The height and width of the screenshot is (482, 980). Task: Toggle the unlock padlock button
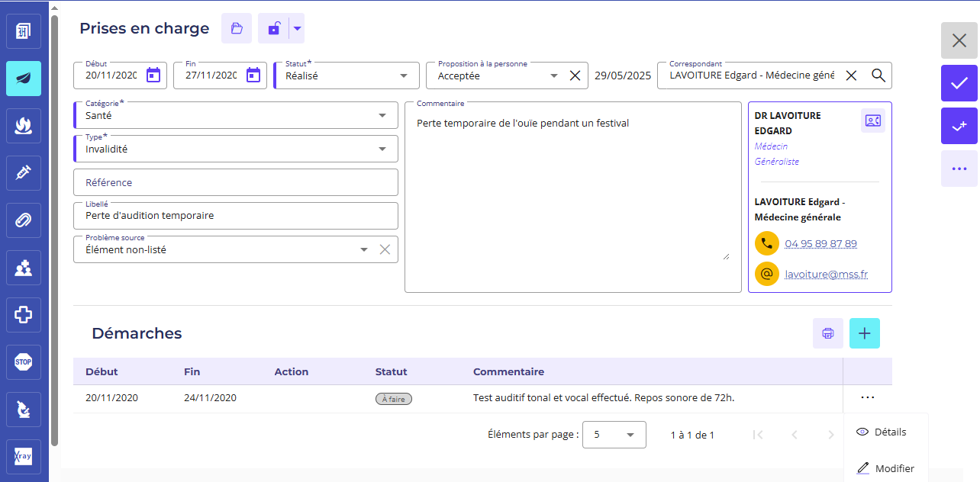273,29
